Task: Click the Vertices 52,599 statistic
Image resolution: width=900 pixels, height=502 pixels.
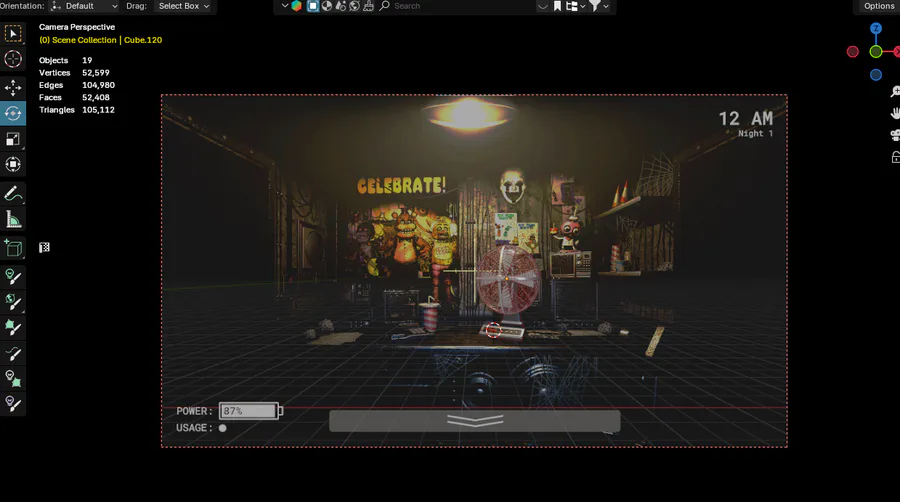Action: pos(74,73)
